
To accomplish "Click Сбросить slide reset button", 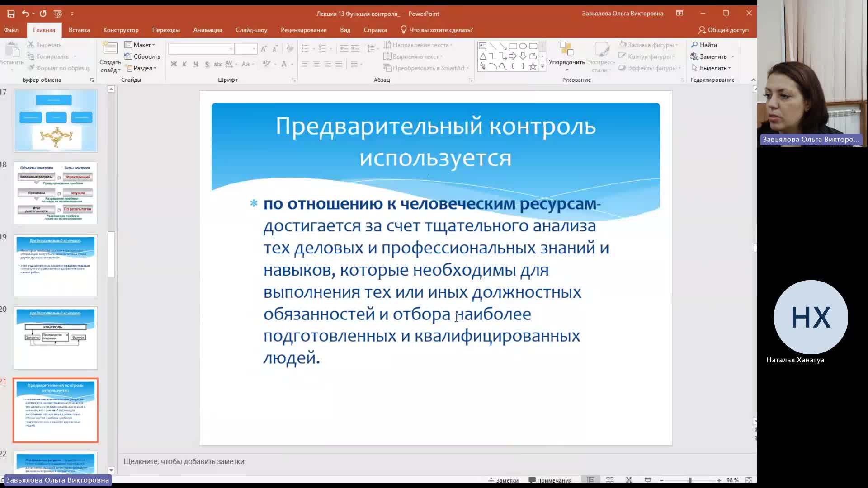I will [x=142, y=56].
